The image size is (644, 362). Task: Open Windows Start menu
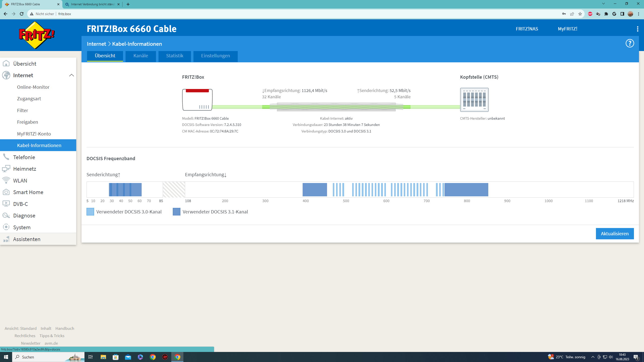6,357
